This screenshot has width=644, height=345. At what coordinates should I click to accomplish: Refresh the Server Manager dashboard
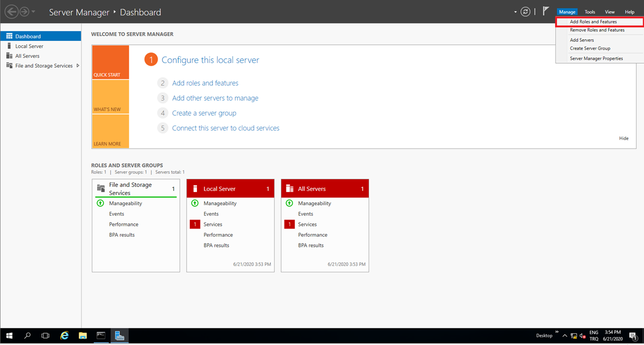tap(525, 12)
